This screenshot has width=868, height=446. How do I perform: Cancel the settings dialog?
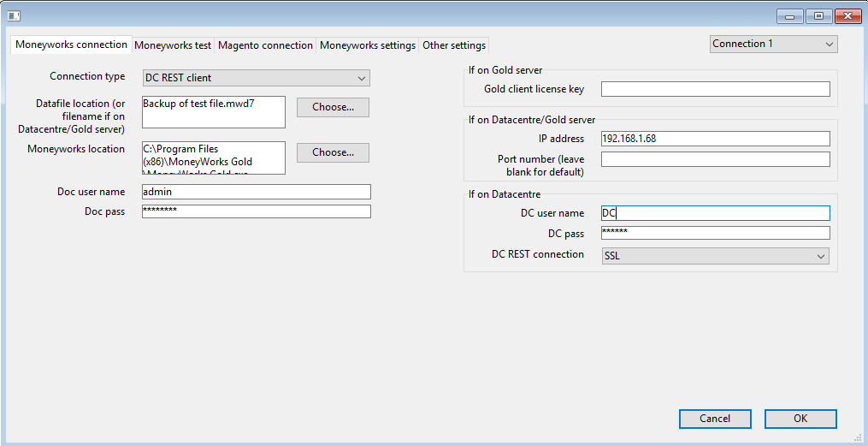[x=715, y=419]
